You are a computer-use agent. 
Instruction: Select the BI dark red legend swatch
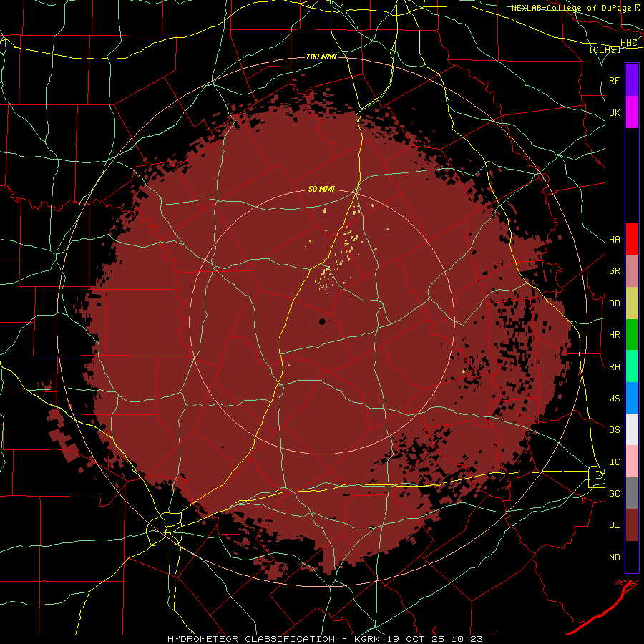coord(632,525)
